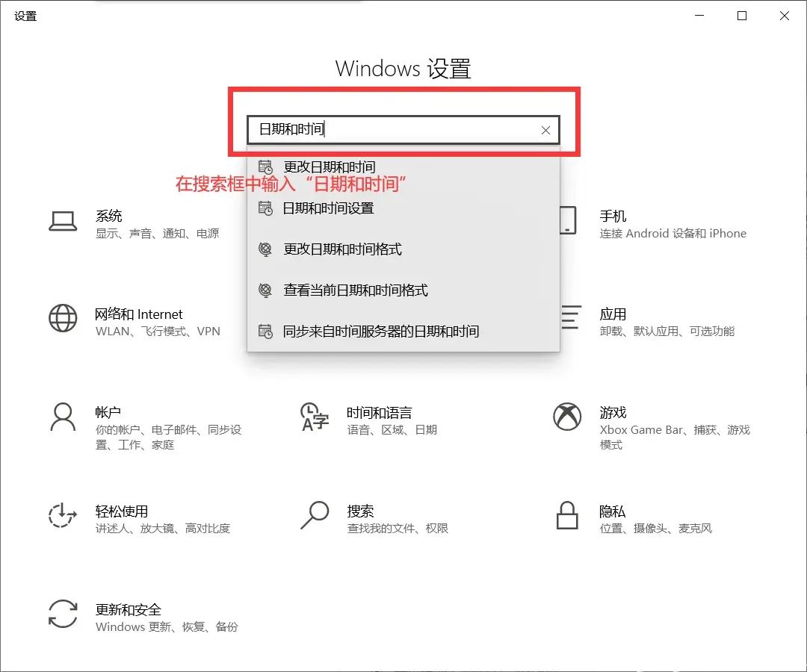Select suggestion 更改日期和时间

[403, 167]
